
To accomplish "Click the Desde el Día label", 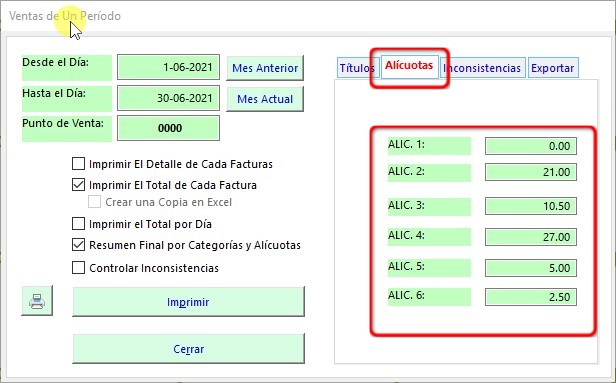I will tap(67, 68).
